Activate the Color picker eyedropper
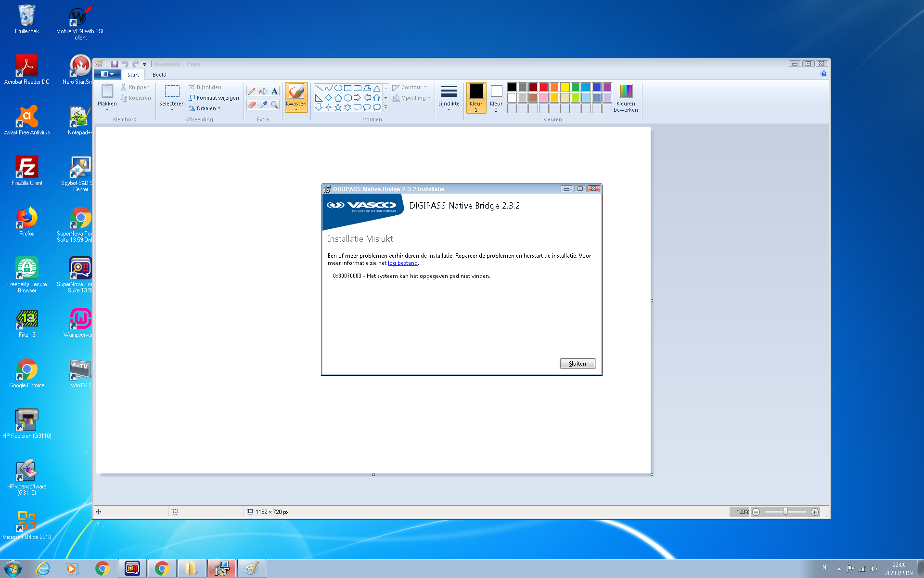Viewport: 924px width, 578px height. coord(263,105)
